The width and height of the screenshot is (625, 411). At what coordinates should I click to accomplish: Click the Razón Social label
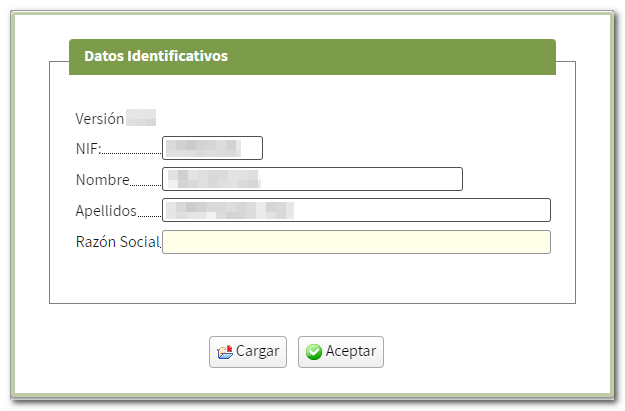117,242
